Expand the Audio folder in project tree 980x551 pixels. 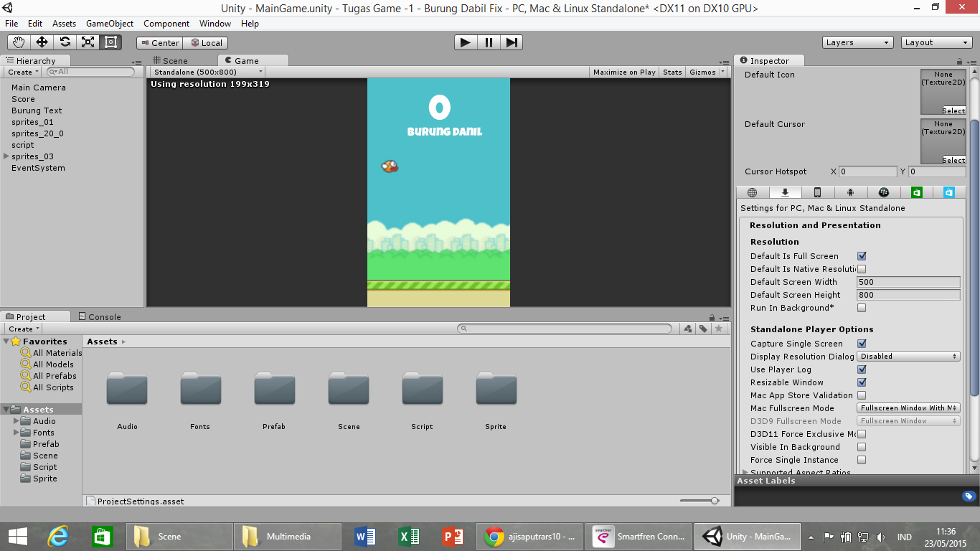click(17, 421)
